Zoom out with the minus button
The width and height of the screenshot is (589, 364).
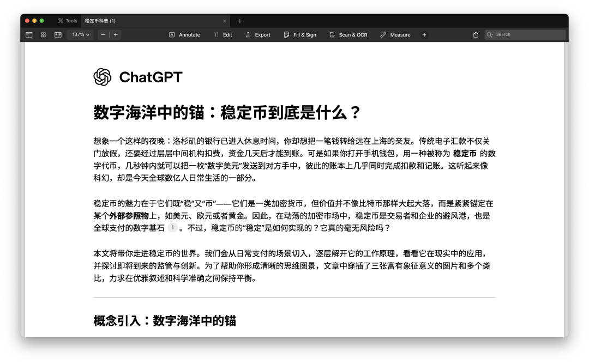tap(103, 34)
